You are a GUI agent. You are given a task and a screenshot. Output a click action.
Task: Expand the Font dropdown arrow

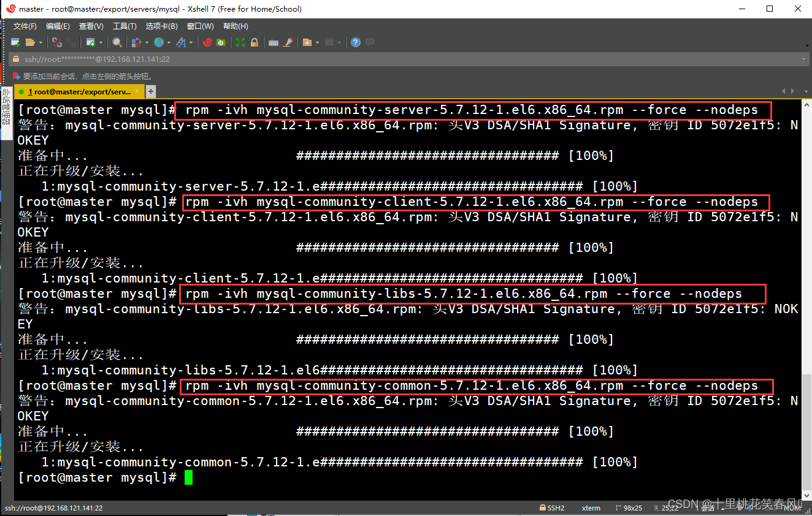[x=191, y=42]
